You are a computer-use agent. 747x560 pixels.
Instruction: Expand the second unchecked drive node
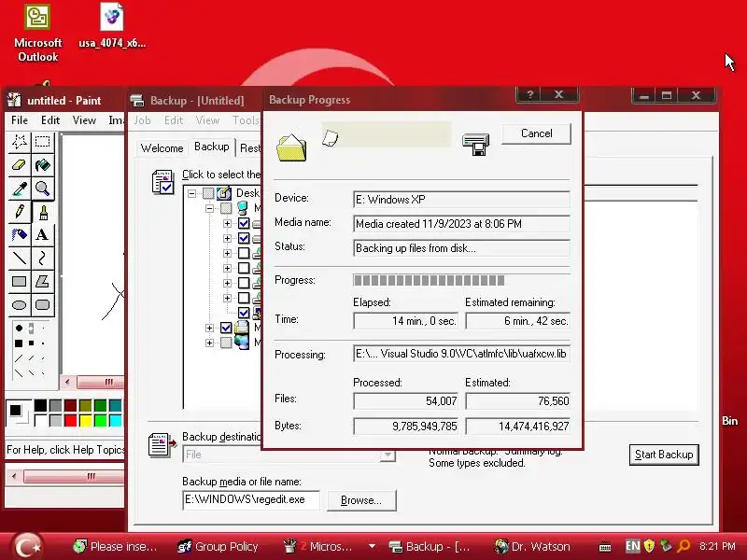[227, 268]
